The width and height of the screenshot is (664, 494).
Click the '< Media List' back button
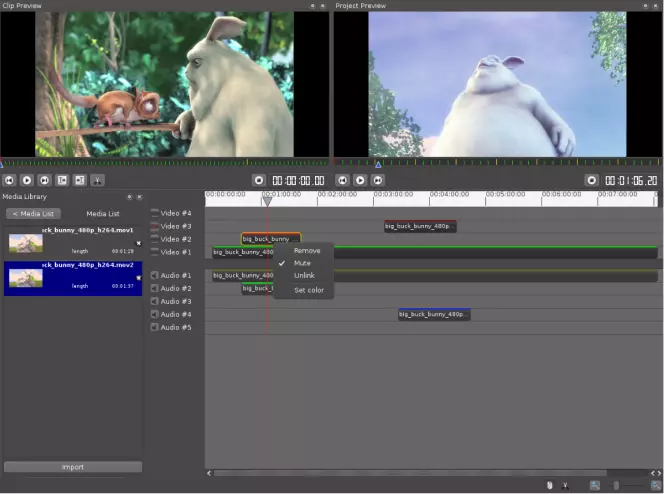[33, 214]
